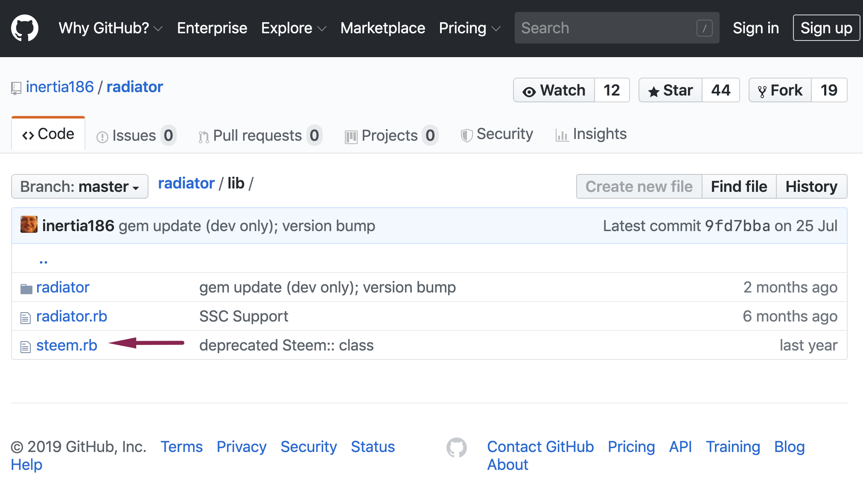This screenshot has width=863, height=504.
Task: Click the radiator folder icon
Action: click(26, 289)
